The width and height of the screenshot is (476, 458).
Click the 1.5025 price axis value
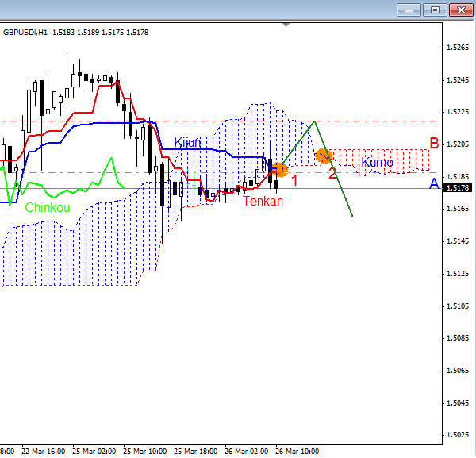(x=458, y=435)
